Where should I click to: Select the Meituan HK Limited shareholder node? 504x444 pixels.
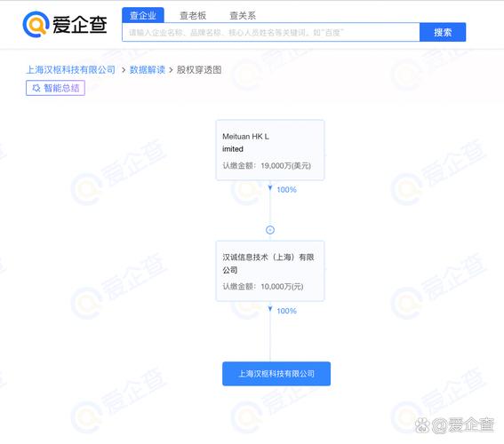(270, 150)
